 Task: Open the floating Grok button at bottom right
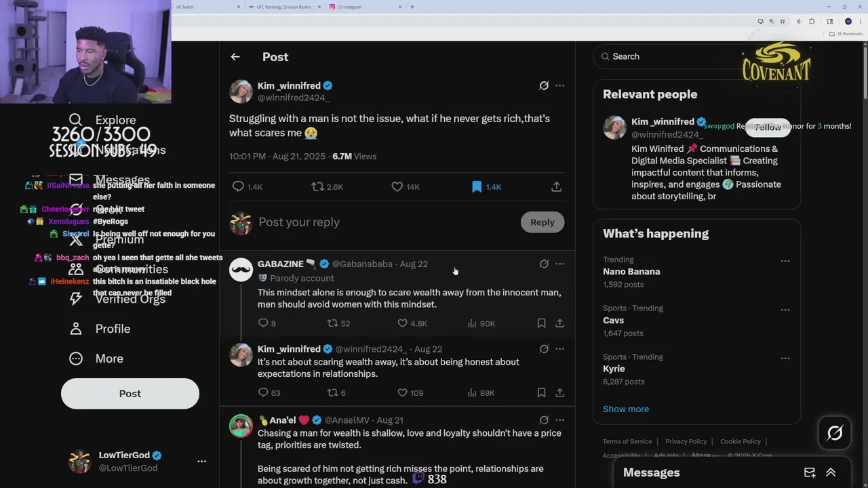835,432
